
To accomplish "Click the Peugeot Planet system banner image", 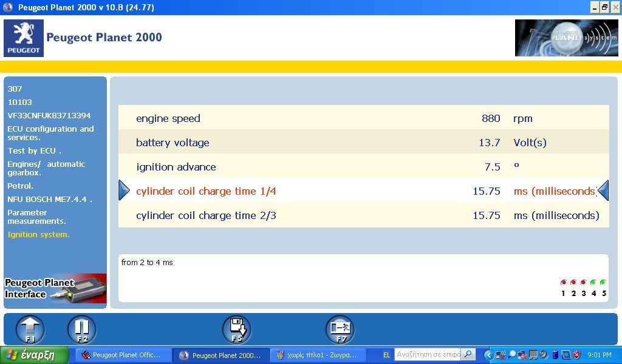I will 567,38.
